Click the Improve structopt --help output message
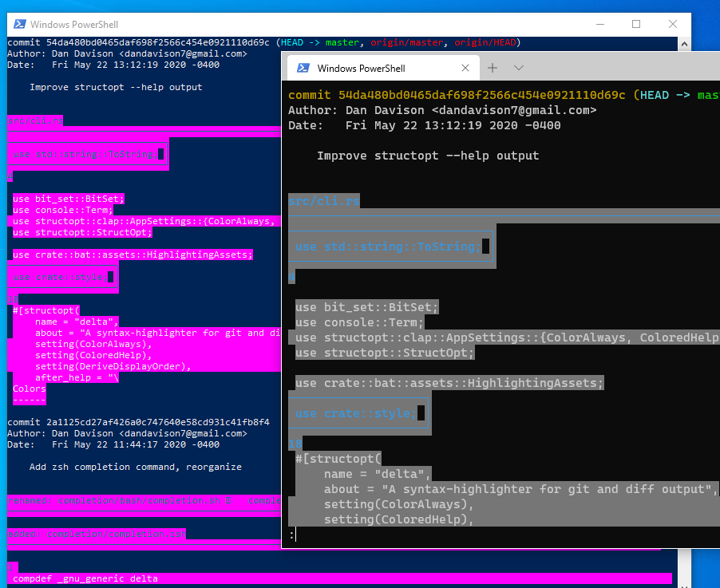This screenshot has height=588, width=720. [428, 156]
